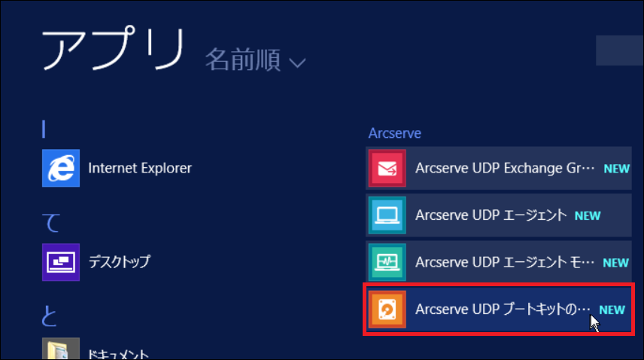The height and width of the screenshot is (360, 644).
Task: Click the Internet Explorer app name
Action: [x=140, y=168]
